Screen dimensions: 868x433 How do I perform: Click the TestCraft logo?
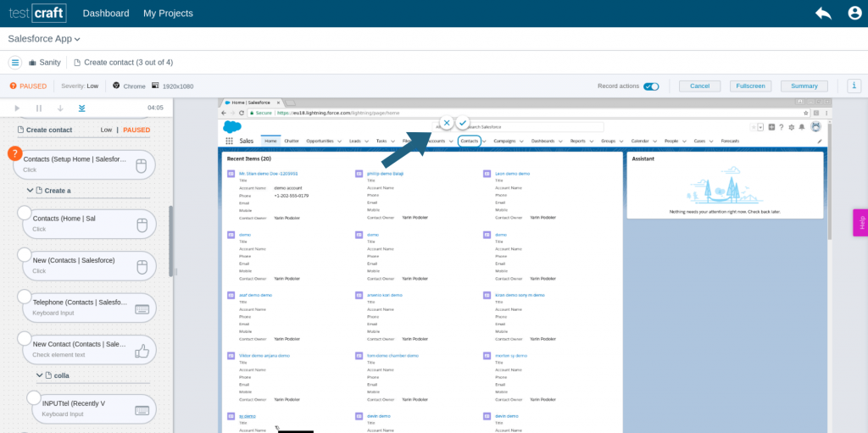(x=37, y=13)
